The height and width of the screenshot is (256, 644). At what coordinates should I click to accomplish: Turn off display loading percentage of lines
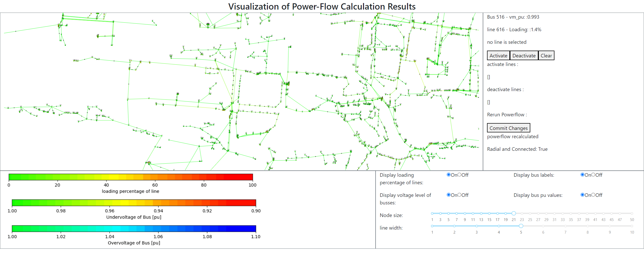(459, 175)
